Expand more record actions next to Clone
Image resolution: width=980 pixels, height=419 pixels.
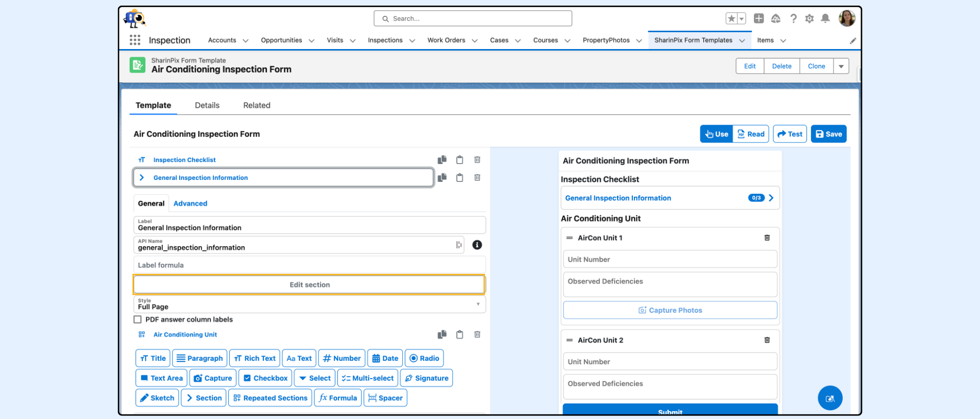[x=841, y=66]
